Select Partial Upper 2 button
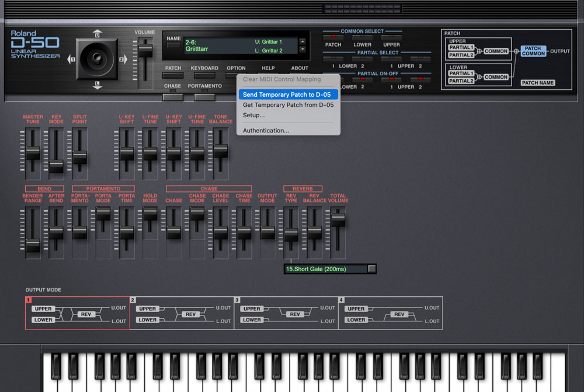The image size is (584, 392). coord(420,59)
